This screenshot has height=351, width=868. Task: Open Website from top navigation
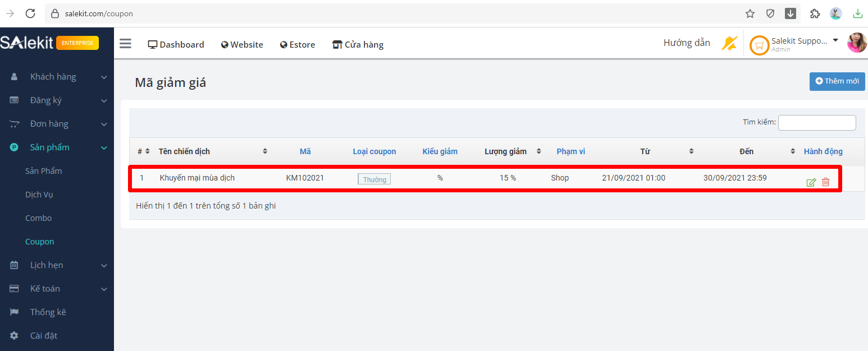coord(242,44)
